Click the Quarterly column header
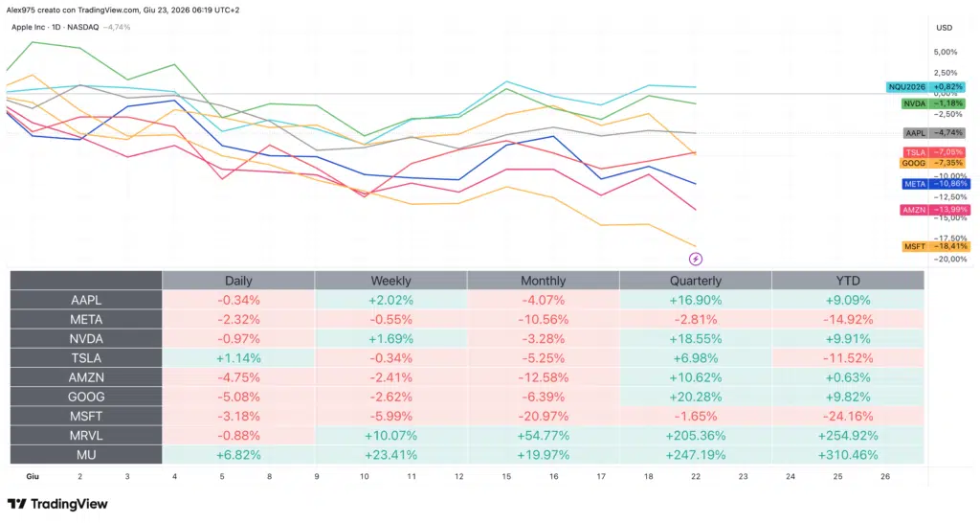This screenshot has width=980, height=523. click(x=696, y=281)
